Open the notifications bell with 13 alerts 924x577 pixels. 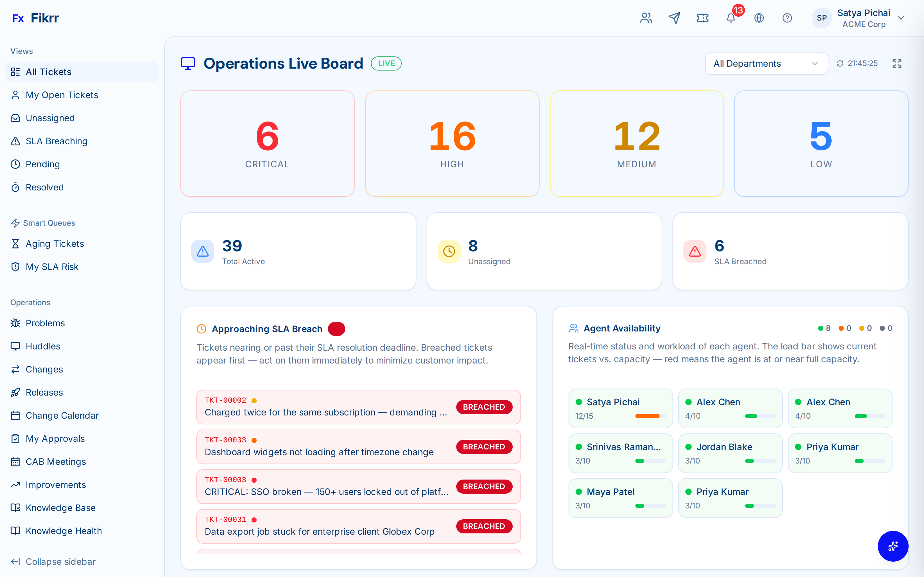pos(731,18)
